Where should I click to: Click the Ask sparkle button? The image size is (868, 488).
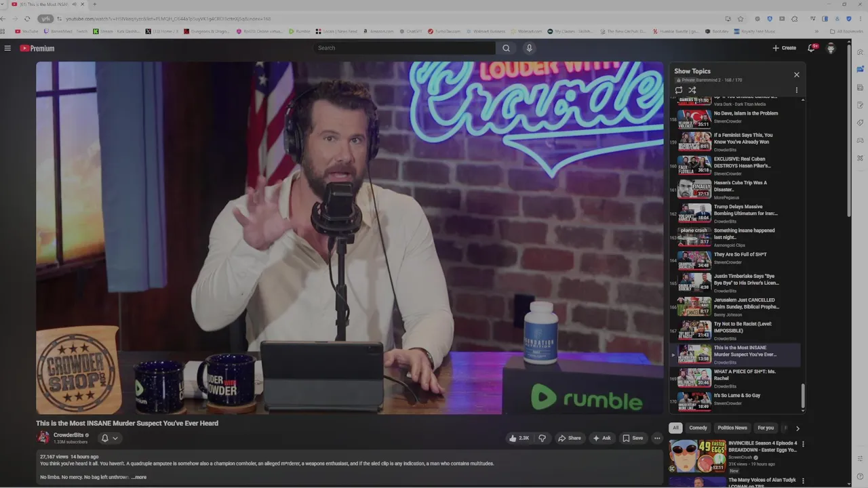coord(602,438)
